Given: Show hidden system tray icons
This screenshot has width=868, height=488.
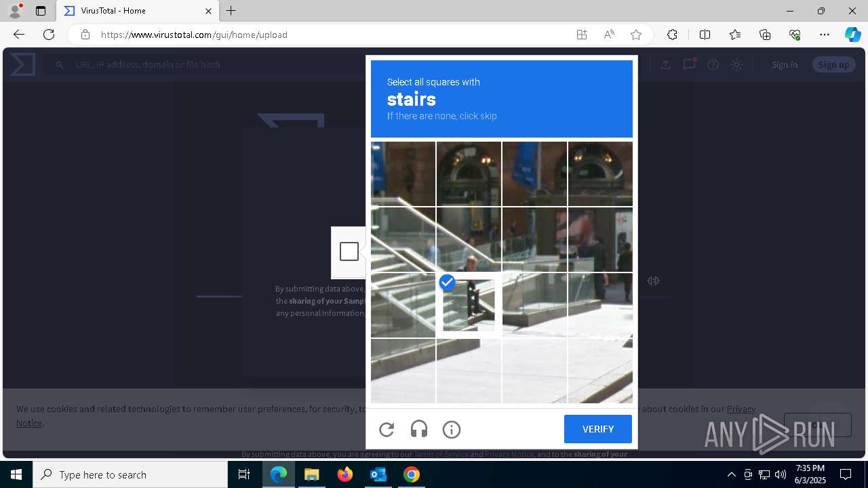Looking at the screenshot, I should (x=731, y=474).
